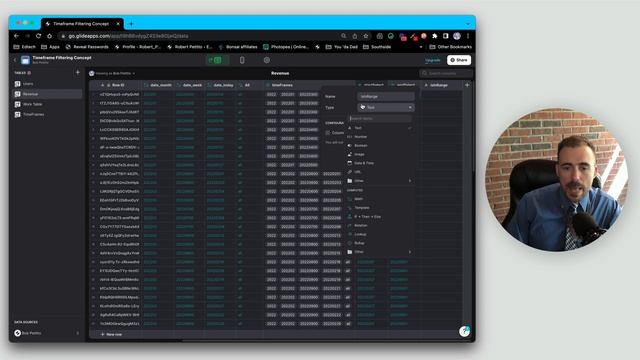Image resolution: width=640 pixels, height=360 pixels.
Task: Select the Text column type
Action: point(380,128)
